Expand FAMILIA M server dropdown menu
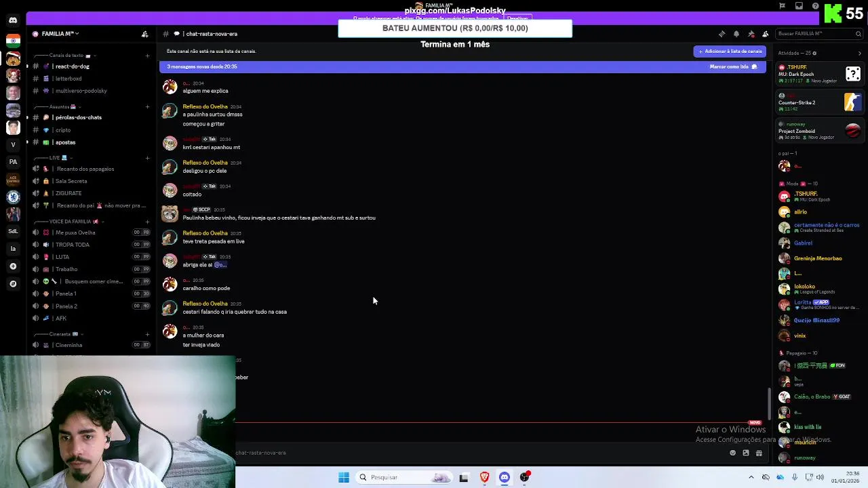This screenshot has width=868, height=488. [60, 34]
